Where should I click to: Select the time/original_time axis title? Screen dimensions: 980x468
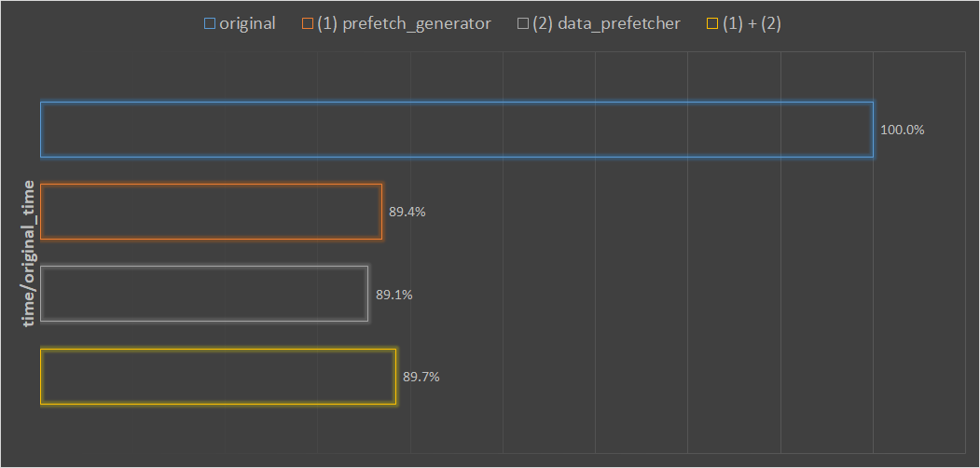point(29,253)
